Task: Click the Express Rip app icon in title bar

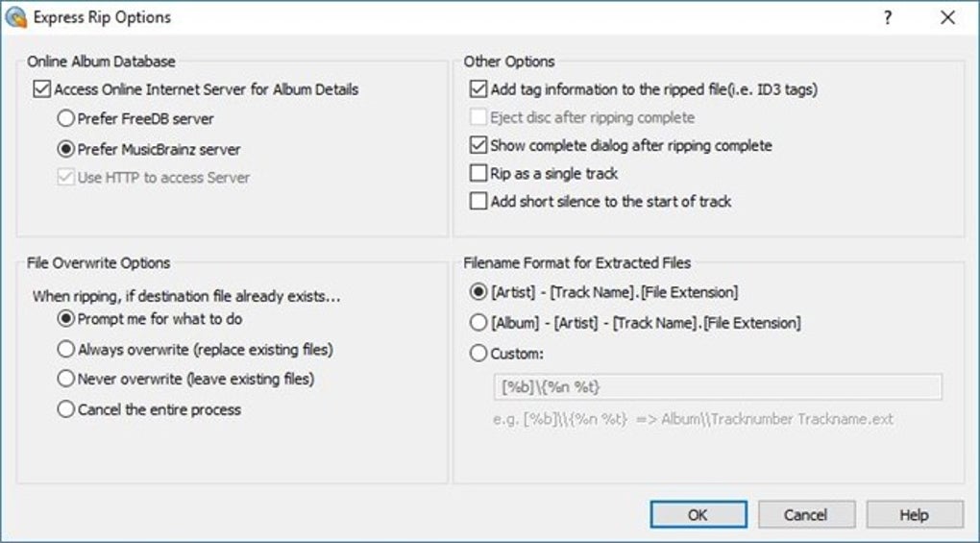Action: (x=16, y=17)
